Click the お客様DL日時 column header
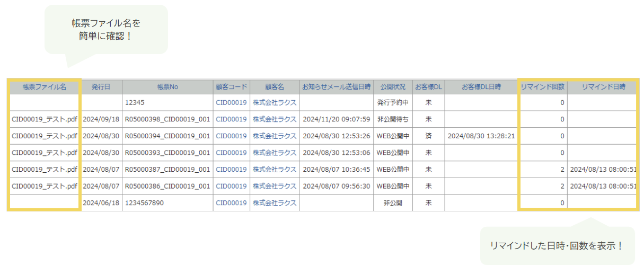This screenshot has width=644, height=274. [481, 87]
